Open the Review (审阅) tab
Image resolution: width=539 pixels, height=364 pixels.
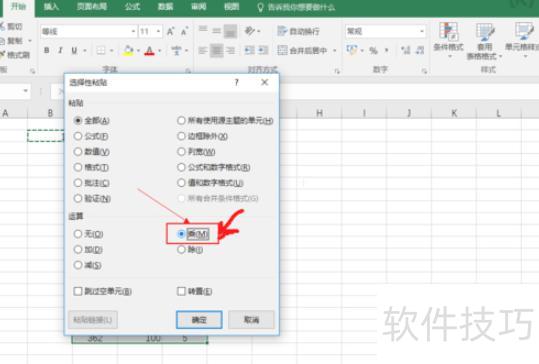pos(198,7)
